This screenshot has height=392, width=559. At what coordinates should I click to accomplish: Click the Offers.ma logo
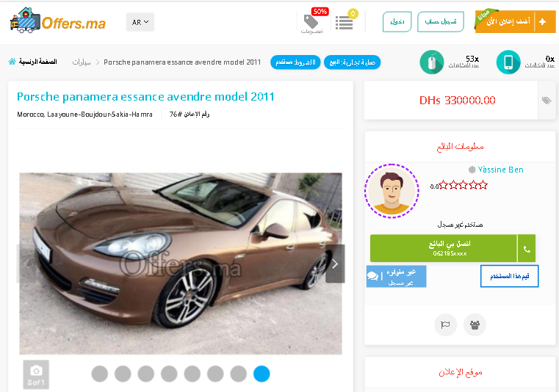click(58, 21)
